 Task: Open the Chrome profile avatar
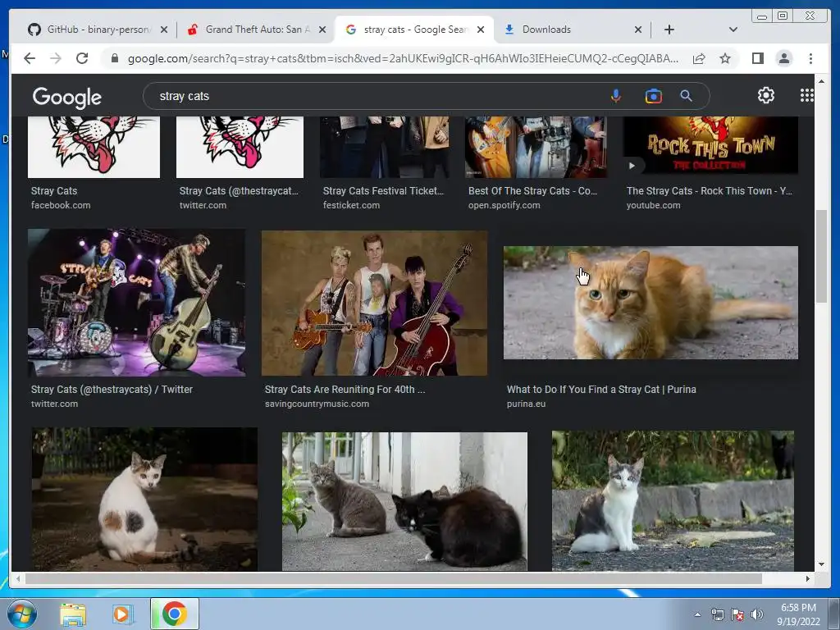pos(783,58)
